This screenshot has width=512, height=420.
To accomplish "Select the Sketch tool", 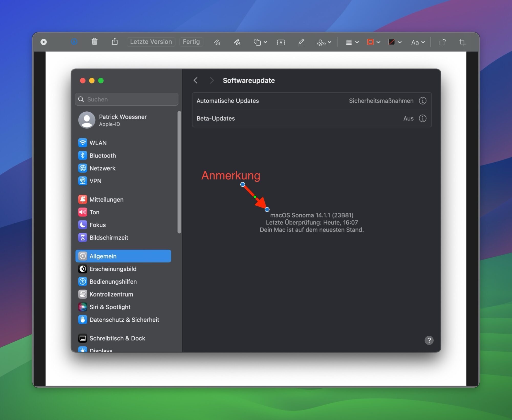I will [217, 42].
